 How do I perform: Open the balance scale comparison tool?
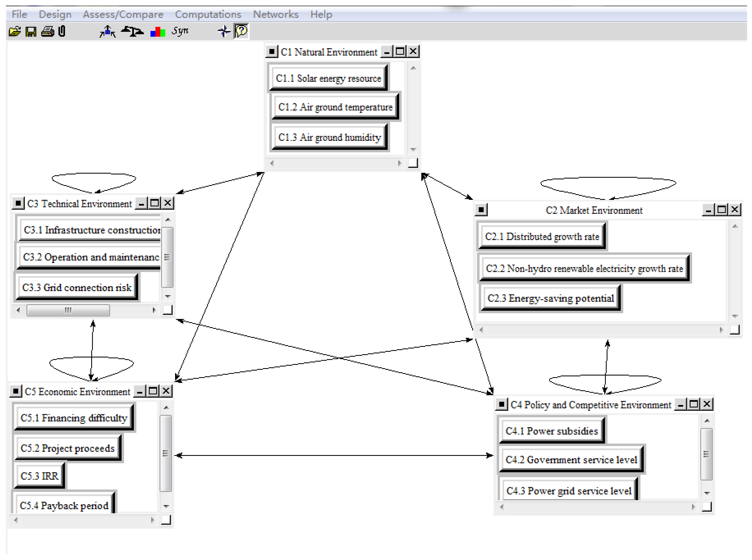click(132, 32)
